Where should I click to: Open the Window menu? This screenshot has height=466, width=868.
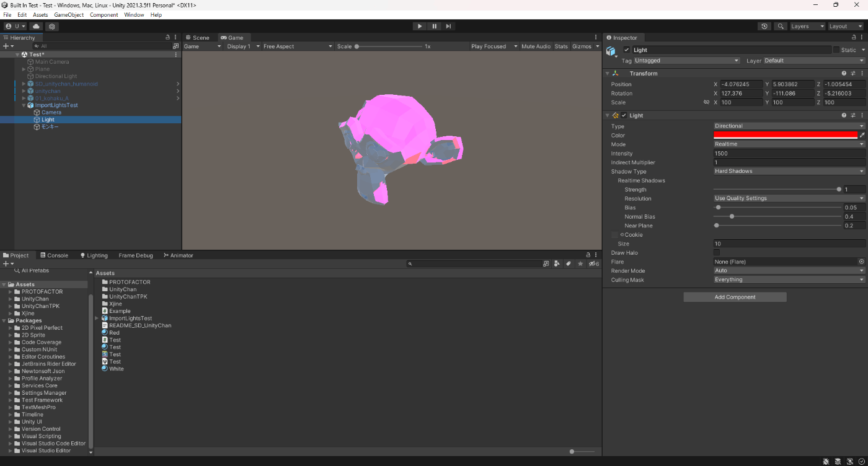134,15
